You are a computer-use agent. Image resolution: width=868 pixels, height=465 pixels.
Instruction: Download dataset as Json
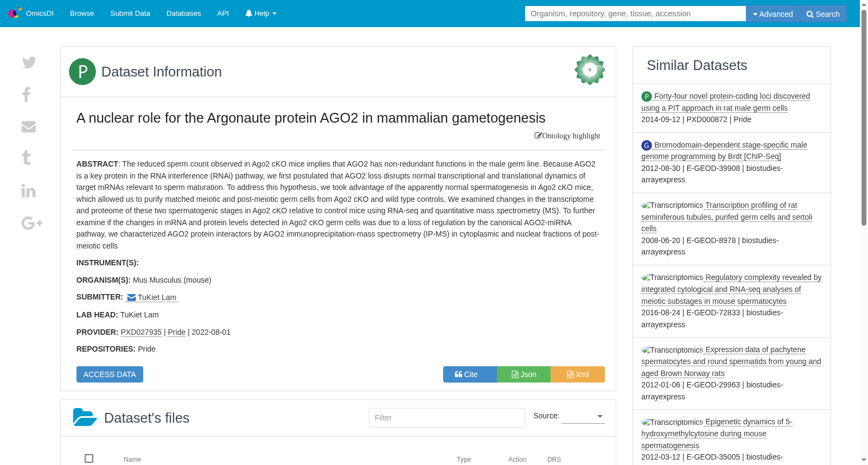click(524, 374)
